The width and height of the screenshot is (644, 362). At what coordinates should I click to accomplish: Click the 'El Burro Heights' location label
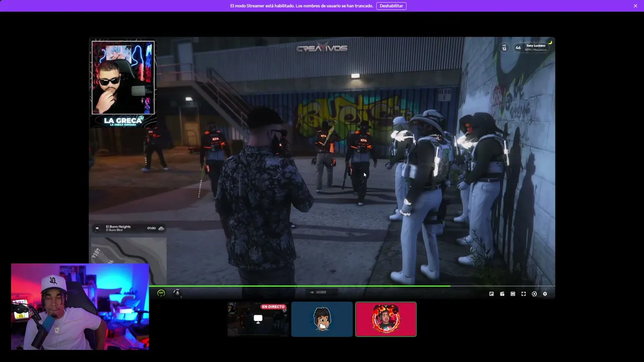click(x=118, y=227)
